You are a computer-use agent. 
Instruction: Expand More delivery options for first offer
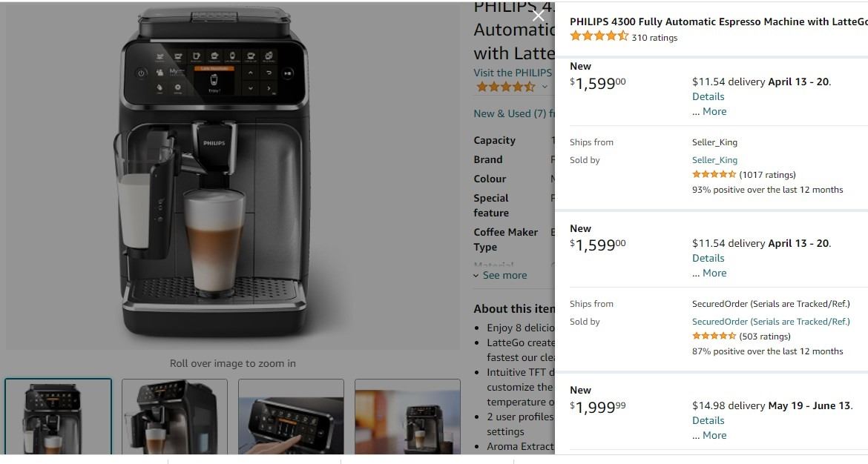point(709,111)
